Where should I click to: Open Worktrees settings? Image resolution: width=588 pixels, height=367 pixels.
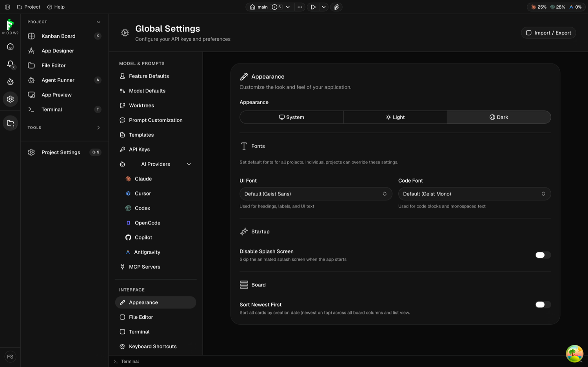(x=156, y=106)
